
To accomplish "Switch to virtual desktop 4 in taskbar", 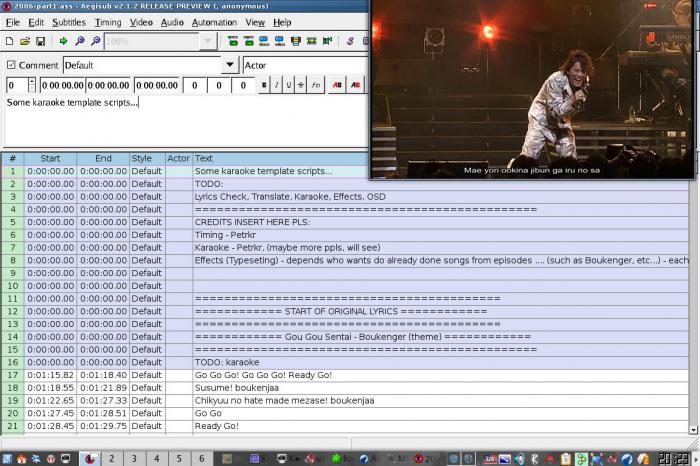I will (156, 458).
